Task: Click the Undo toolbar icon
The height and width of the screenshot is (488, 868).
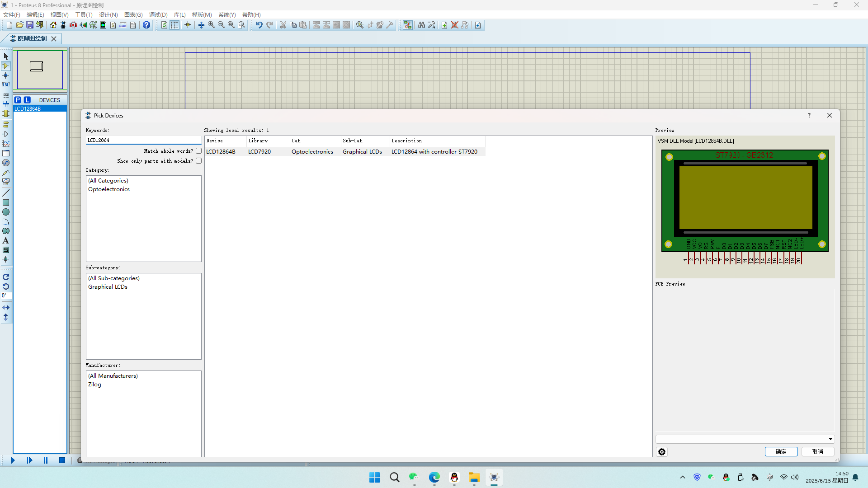Action: coord(259,25)
